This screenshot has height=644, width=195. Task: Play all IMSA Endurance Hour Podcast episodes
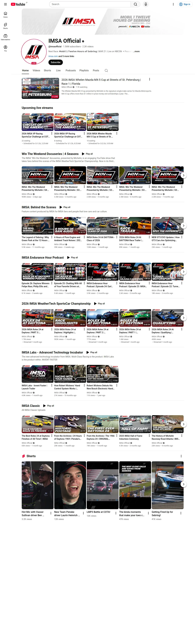[72, 258]
